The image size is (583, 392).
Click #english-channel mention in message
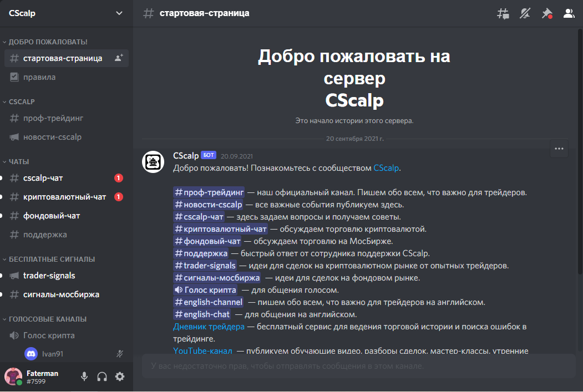[x=209, y=302]
